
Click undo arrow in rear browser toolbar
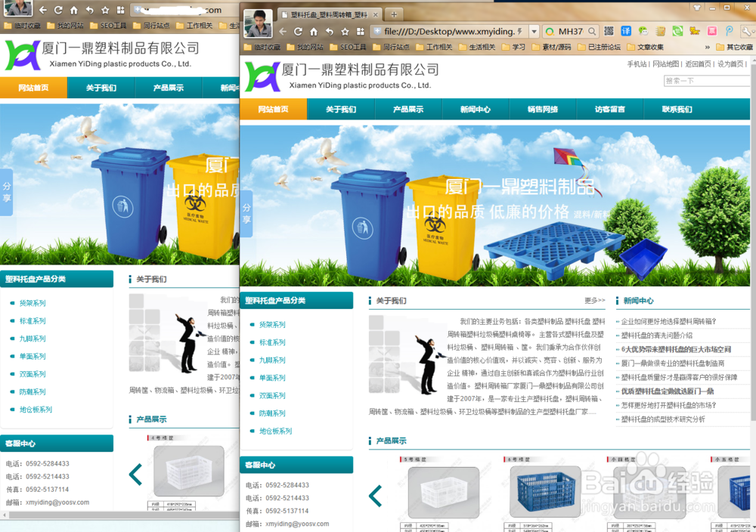(x=90, y=10)
